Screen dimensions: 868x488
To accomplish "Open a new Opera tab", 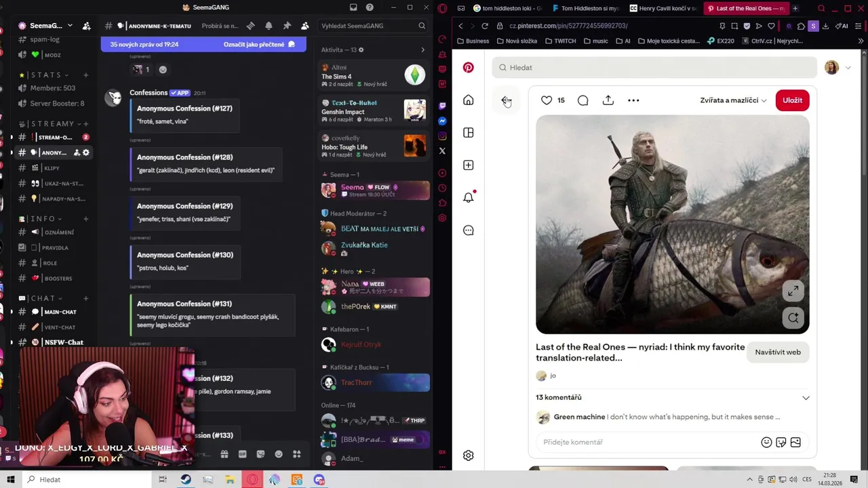I will coord(795,8).
